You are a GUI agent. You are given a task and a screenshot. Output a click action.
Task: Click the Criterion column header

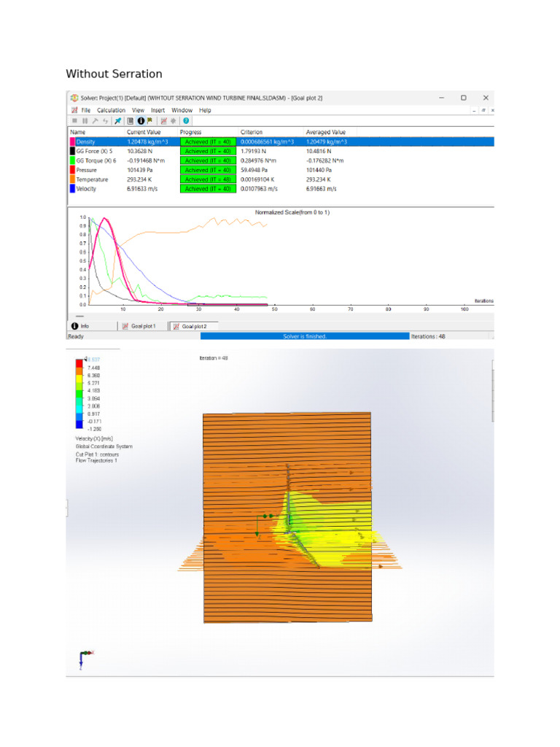(252, 133)
